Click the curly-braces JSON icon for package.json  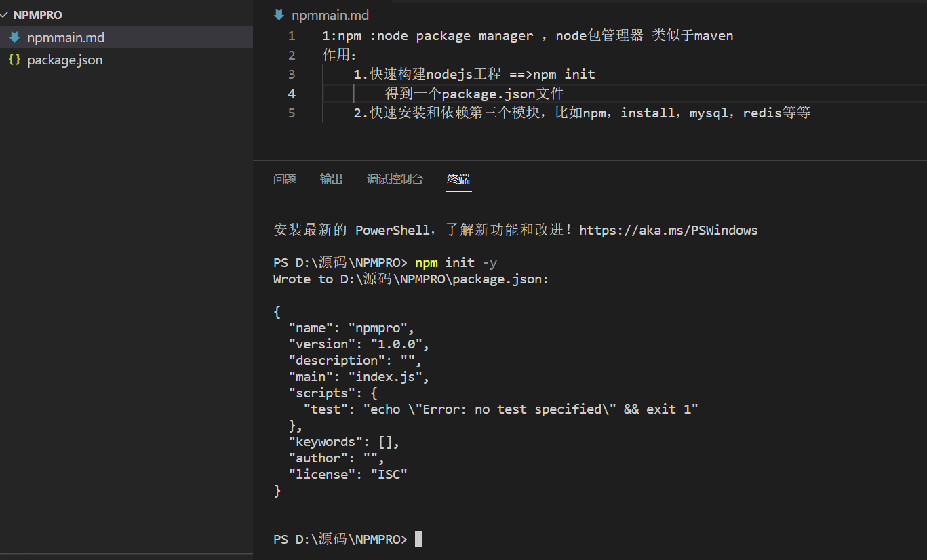(14, 60)
